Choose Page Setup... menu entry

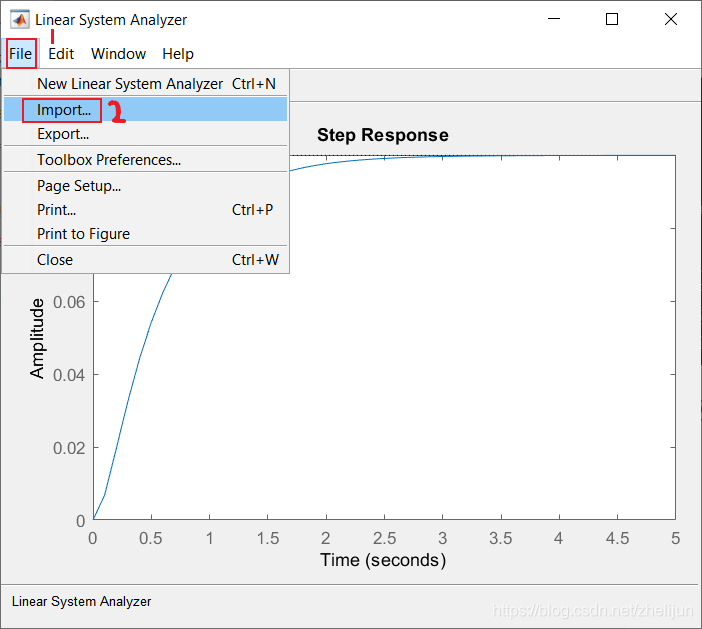click(146, 186)
